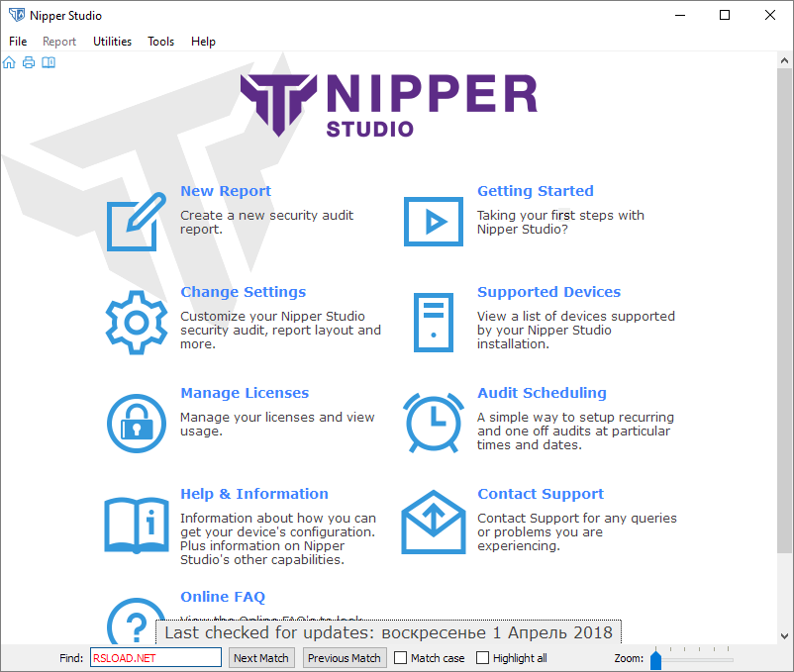Open the Utilities menu

pos(112,42)
